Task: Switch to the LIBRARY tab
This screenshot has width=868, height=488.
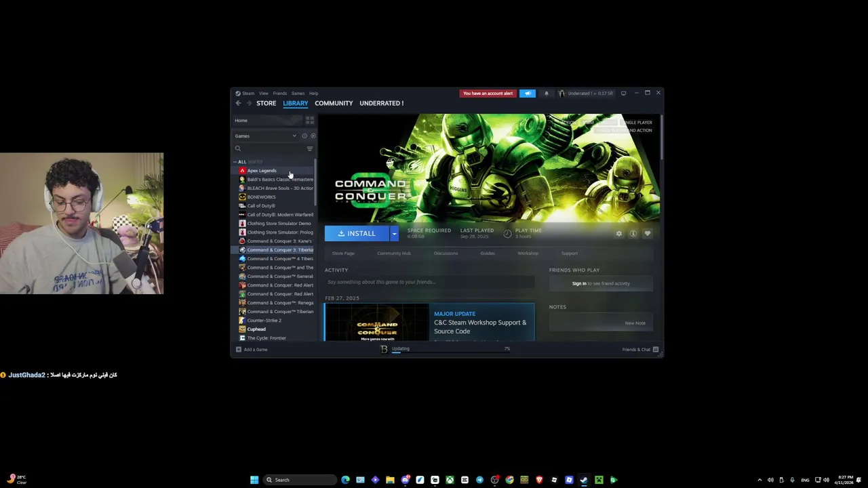Action: pos(295,103)
